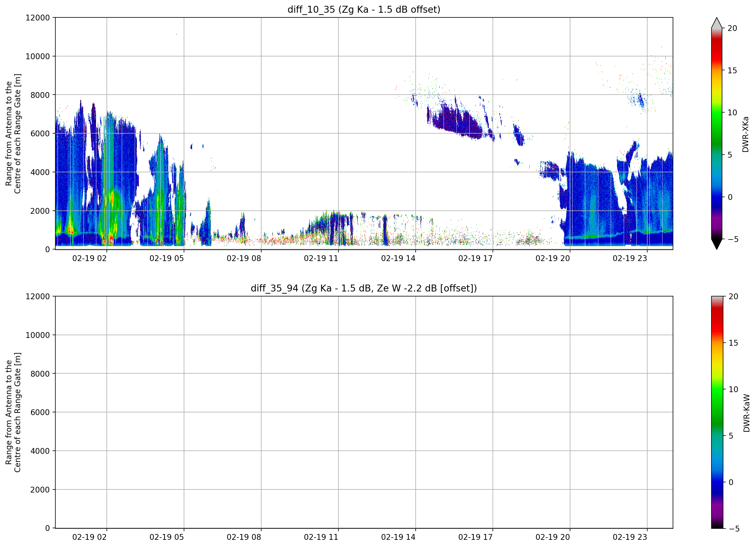Click the DWR-KaW colorbar label
Screen dimensions: 756x547
pyautogui.click(x=746, y=413)
